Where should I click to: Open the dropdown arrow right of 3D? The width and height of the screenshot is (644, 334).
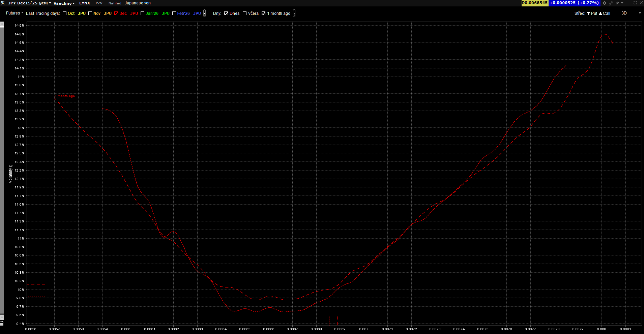coord(640,13)
